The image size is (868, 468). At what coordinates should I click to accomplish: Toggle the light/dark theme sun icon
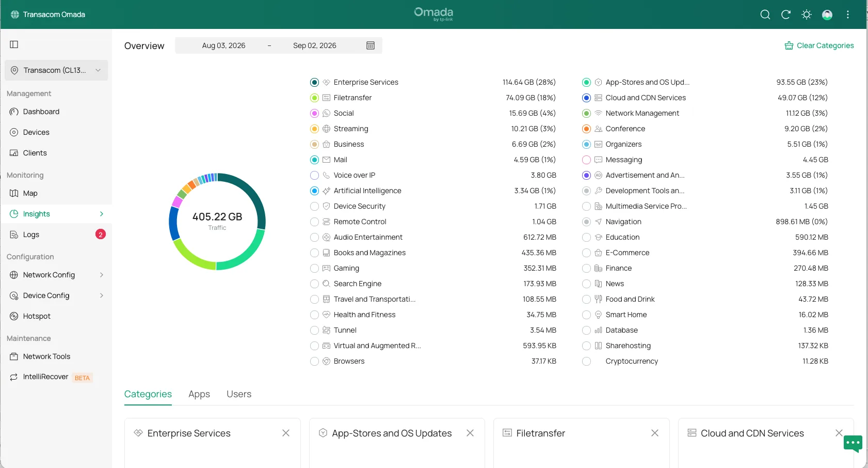(x=807, y=14)
